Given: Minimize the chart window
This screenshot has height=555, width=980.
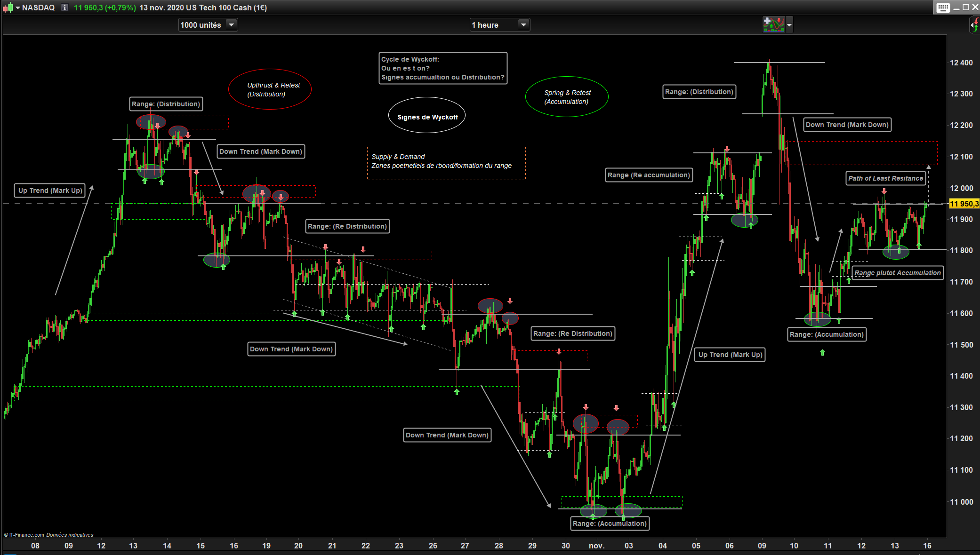Looking at the screenshot, I should tap(956, 8).
